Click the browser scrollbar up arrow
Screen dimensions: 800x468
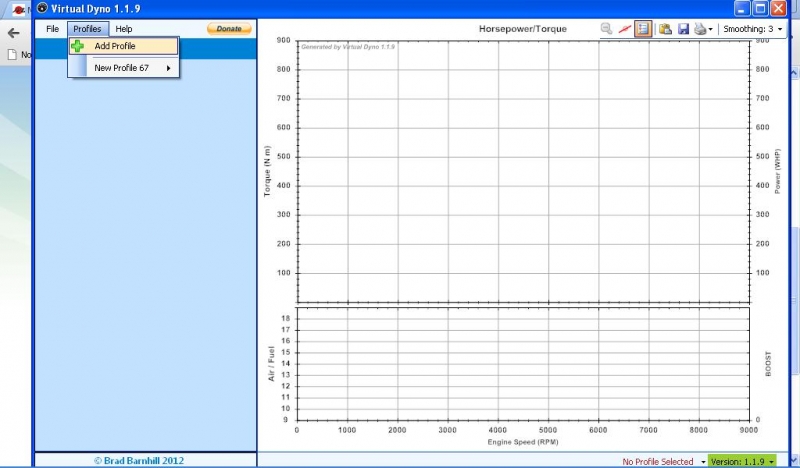(794, 74)
